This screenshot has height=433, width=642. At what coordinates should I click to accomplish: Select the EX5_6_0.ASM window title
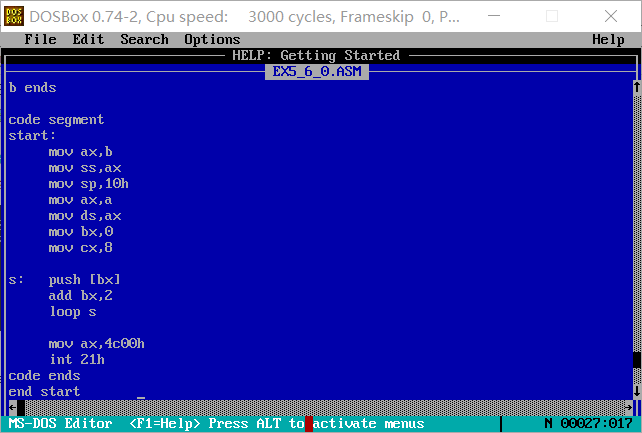317,72
